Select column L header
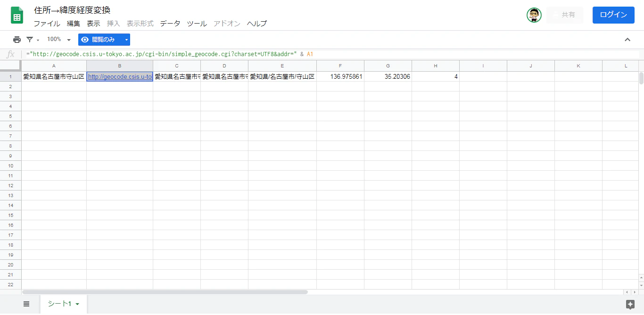Viewport: 644px width, 315px height. pos(620,66)
